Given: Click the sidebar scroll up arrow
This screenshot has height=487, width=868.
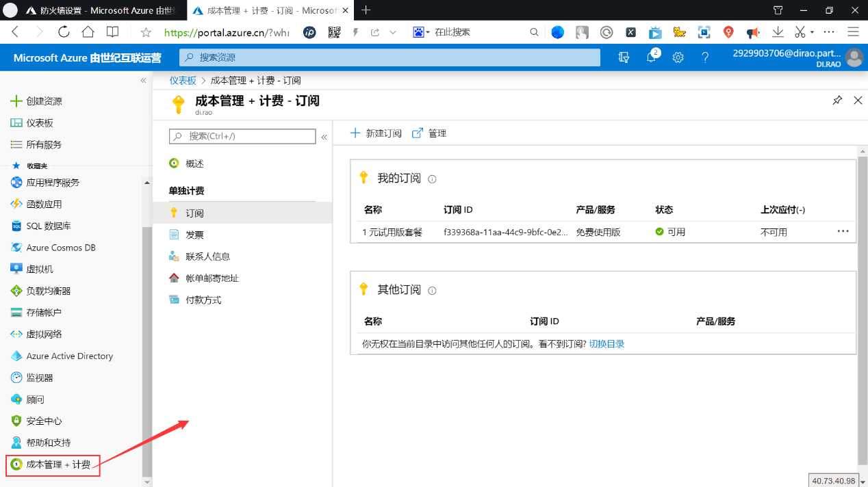Looking at the screenshot, I should (147, 183).
